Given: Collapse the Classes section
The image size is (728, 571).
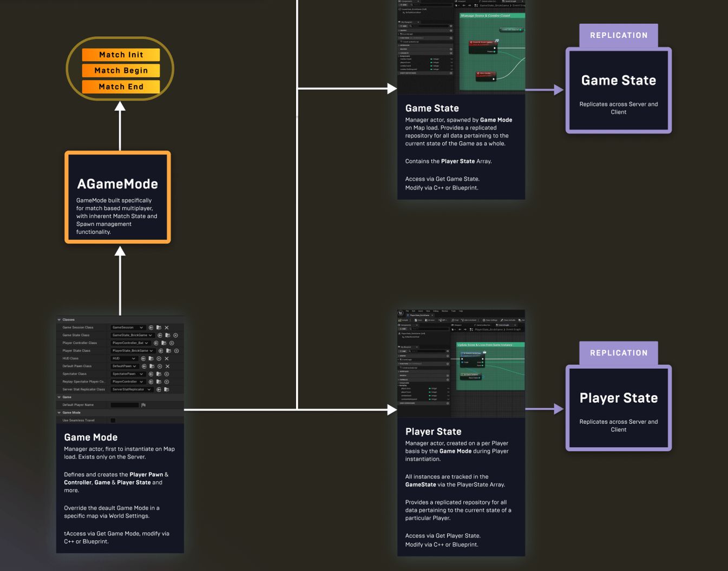Looking at the screenshot, I should 59,320.
